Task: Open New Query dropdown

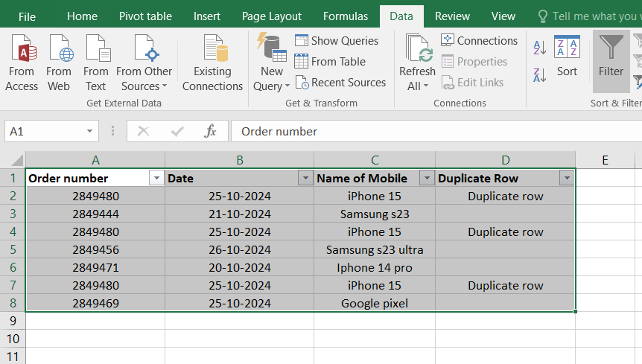Action: (271, 63)
